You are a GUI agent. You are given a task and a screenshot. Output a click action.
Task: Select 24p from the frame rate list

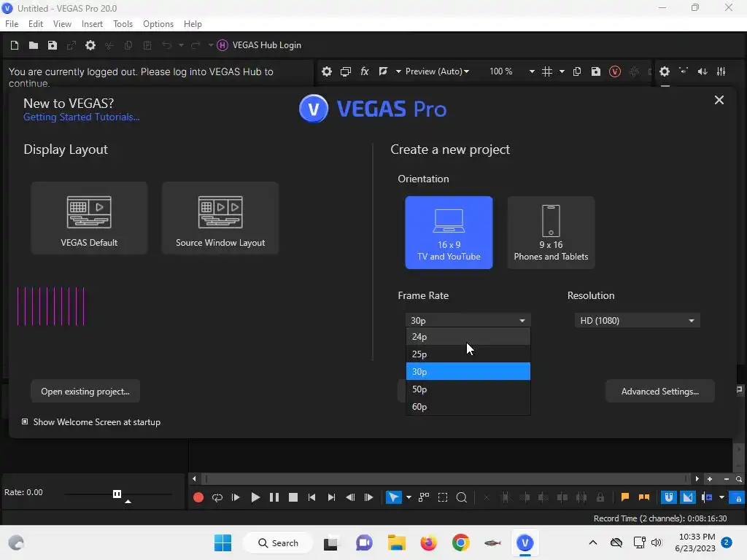(468, 337)
